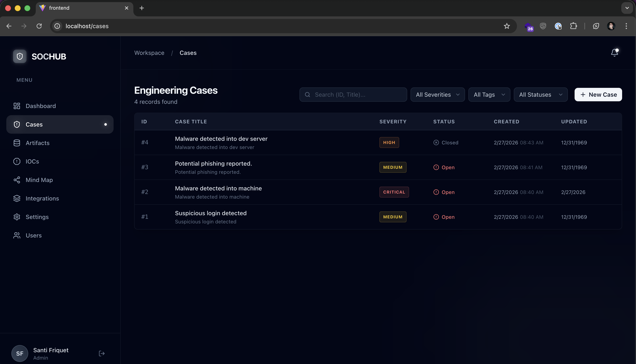The width and height of the screenshot is (636, 364).
Task: Open the Artifacts section
Action: pos(37,143)
